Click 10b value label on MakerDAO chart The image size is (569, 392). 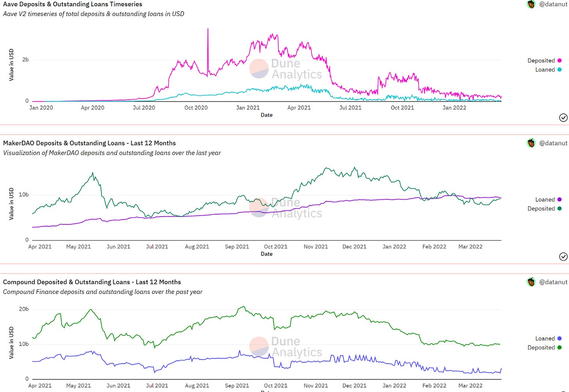coord(24,195)
